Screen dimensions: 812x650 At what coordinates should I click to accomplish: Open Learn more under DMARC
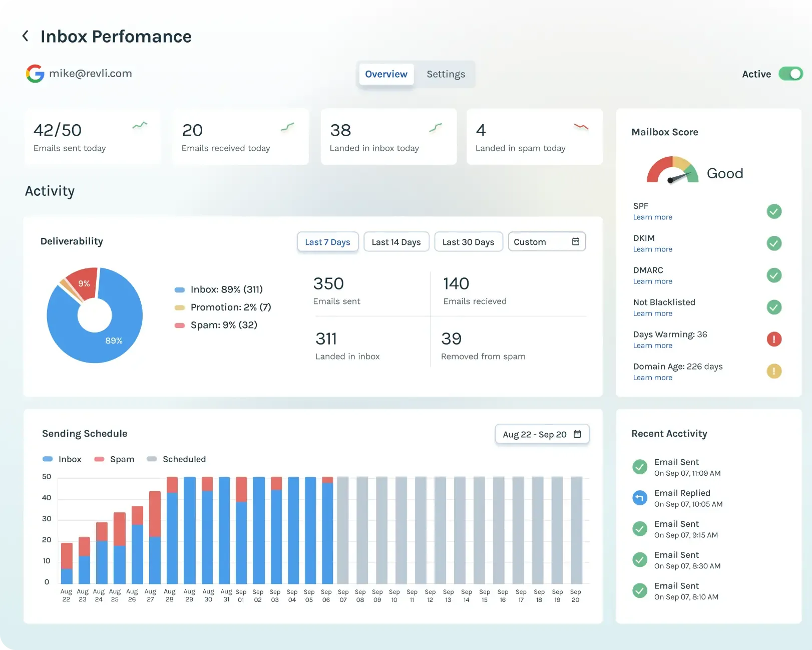click(652, 281)
